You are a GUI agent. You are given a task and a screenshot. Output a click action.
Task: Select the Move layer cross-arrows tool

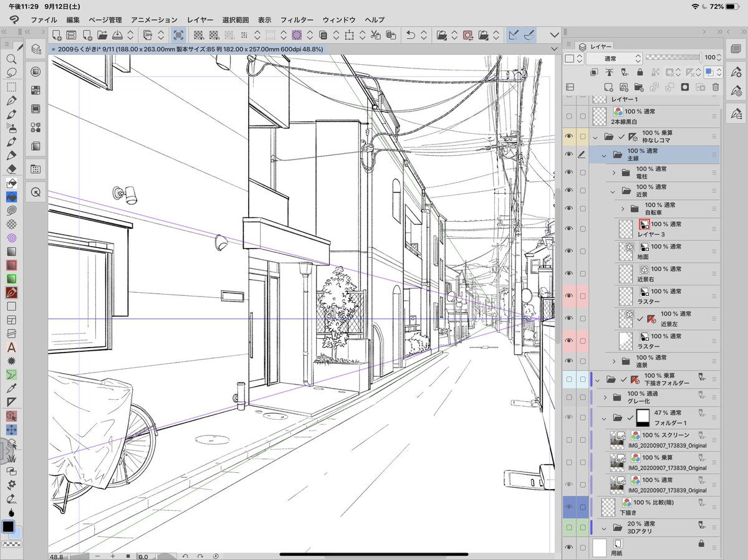[x=11, y=430]
